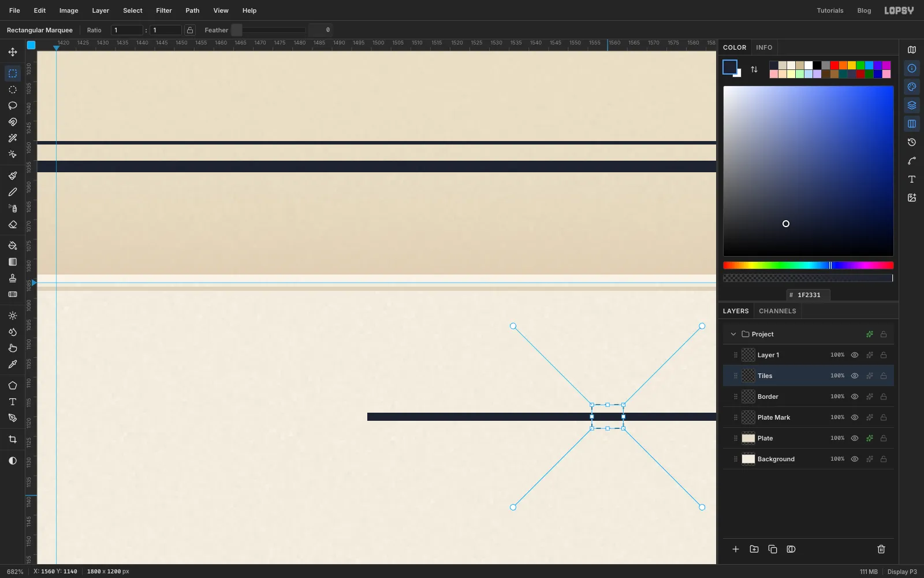Screen dimensions: 924x578
Task: Select the Paint Bucket tool
Action: pos(13,246)
